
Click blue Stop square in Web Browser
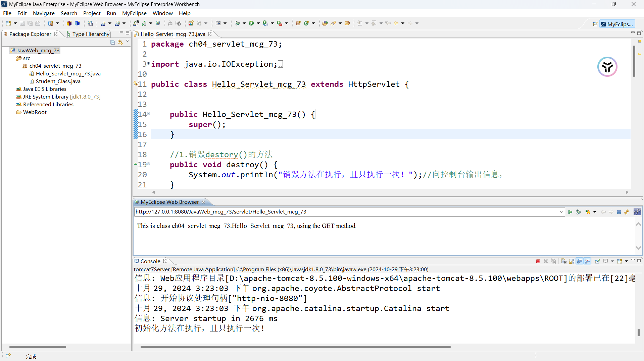click(x=619, y=212)
